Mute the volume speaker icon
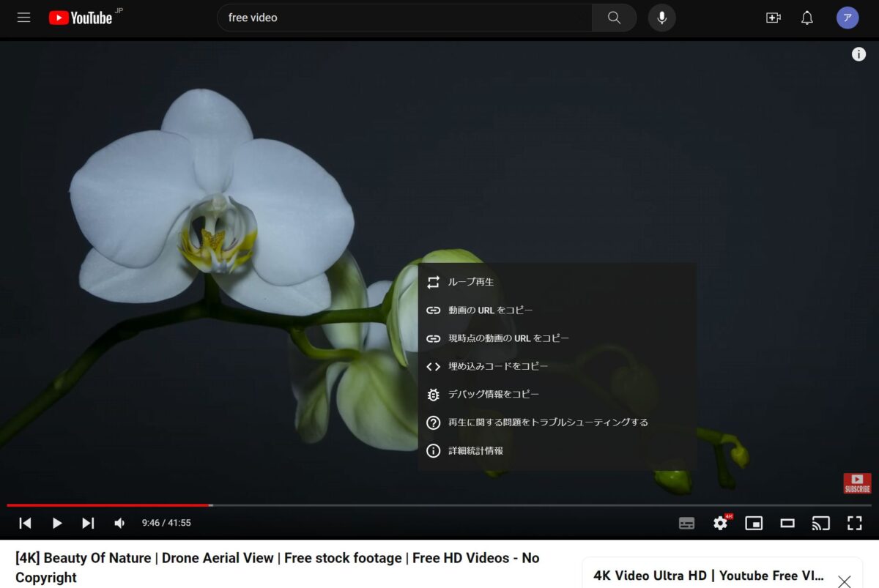 pos(119,523)
